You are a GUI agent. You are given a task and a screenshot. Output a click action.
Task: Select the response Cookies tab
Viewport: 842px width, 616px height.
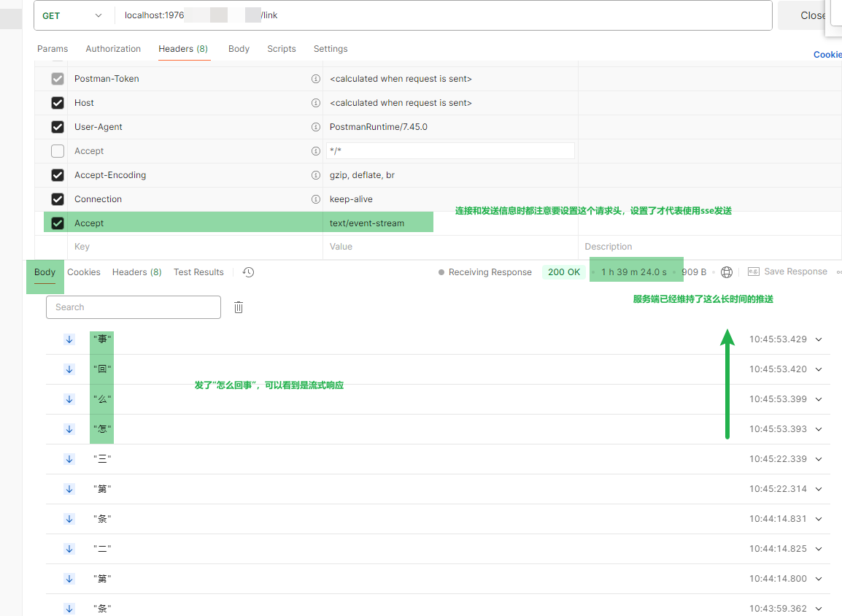pos(84,272)
